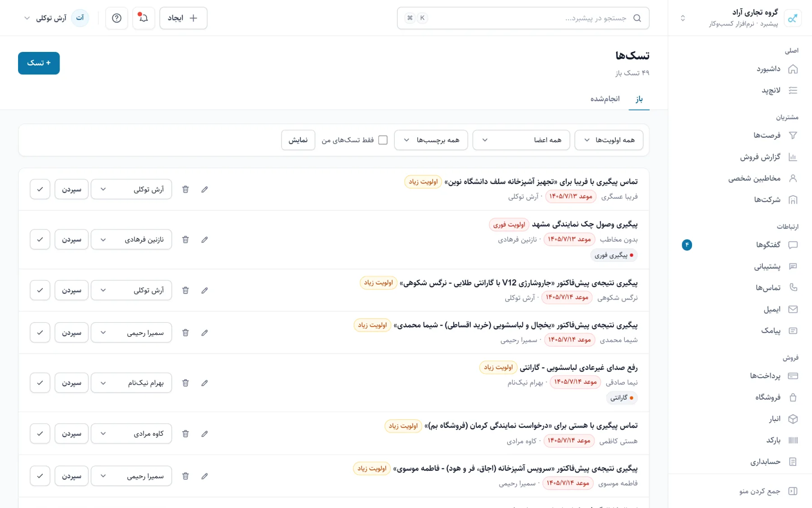Mark «رفع صدای غیرعادی لباسشویی» as done
Image resolution: width=812 pixels, height=508 pixels.
(x=40, y=383)
